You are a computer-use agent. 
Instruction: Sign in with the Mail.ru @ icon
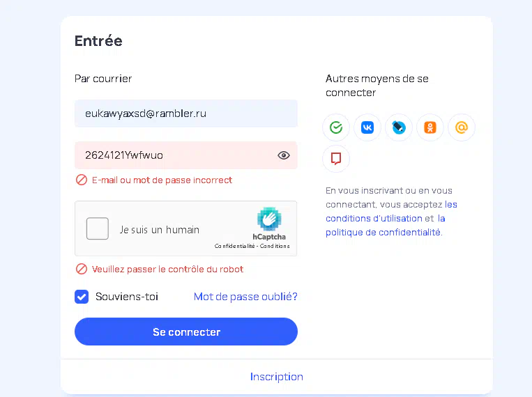pos(462,127)
